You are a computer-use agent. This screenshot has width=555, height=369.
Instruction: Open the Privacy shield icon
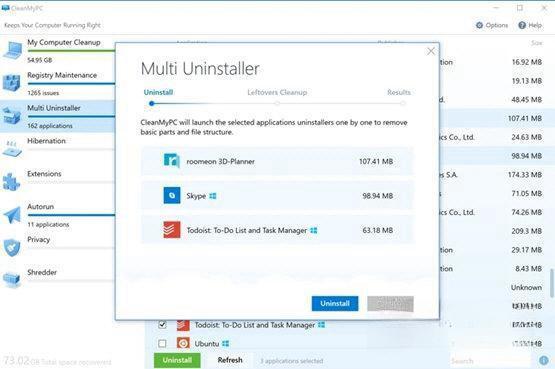click(x=12, y=247)
